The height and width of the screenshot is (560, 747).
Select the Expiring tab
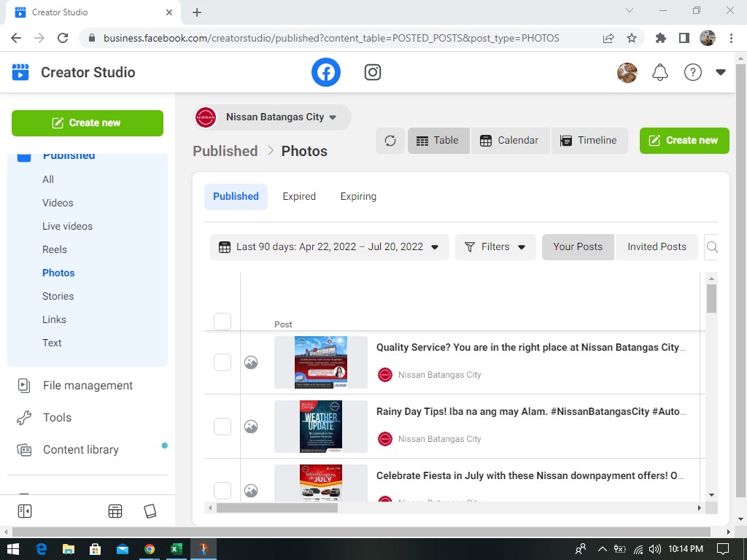[x=358, y=197]
